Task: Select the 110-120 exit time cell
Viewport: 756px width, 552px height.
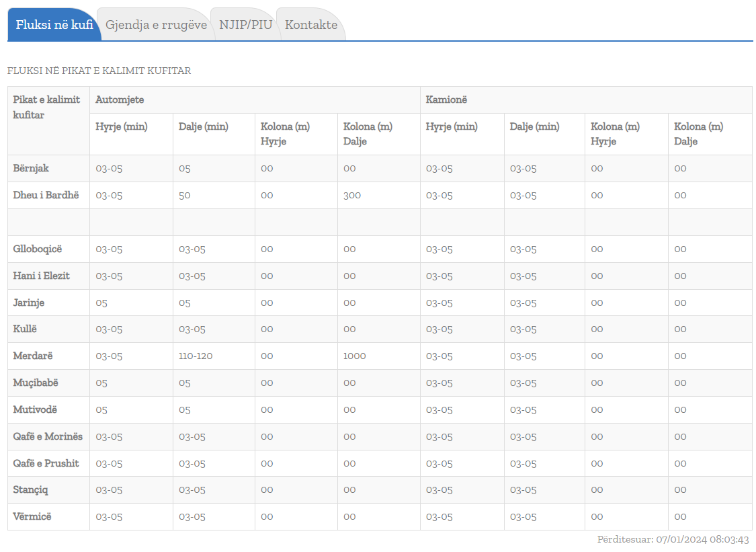Action: pos(196,356)
